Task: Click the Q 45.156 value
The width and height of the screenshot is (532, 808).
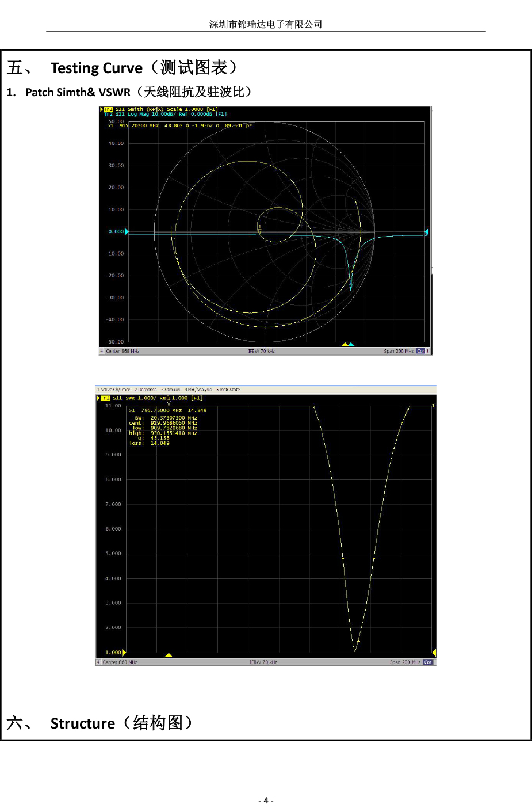Action: click(x=160, y=438)
